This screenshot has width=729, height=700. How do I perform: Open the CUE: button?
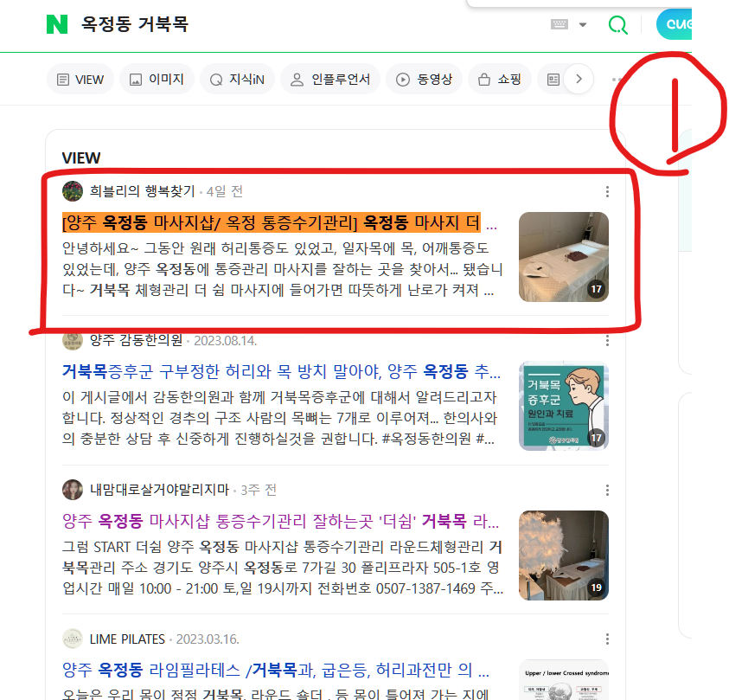[675, 24]
